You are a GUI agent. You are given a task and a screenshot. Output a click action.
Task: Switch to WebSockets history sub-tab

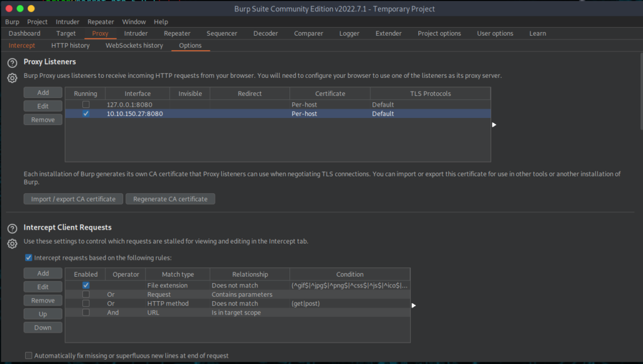click(134, 45)
